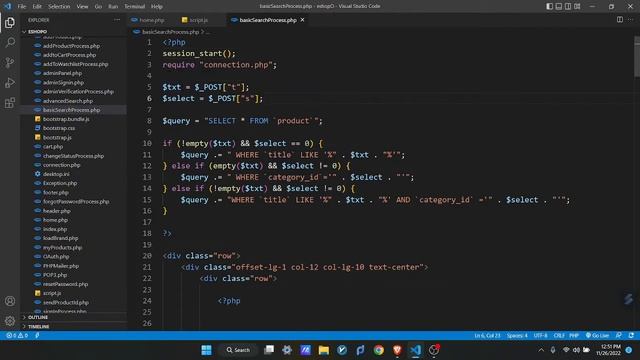Open footer.php file
Image resolution: width=640 pixels, height=360 pixels.
(56, 192)
